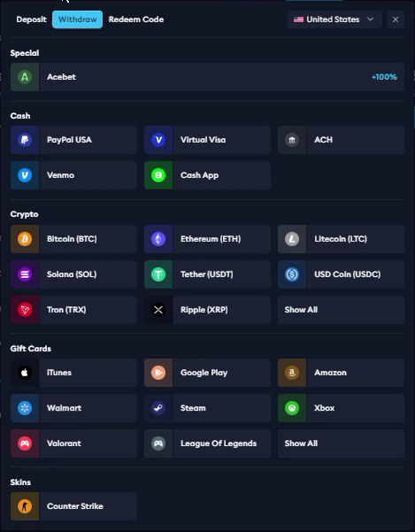
Task: Choose Ethereum (ETH) withdrawal
Action: (207, 239)
